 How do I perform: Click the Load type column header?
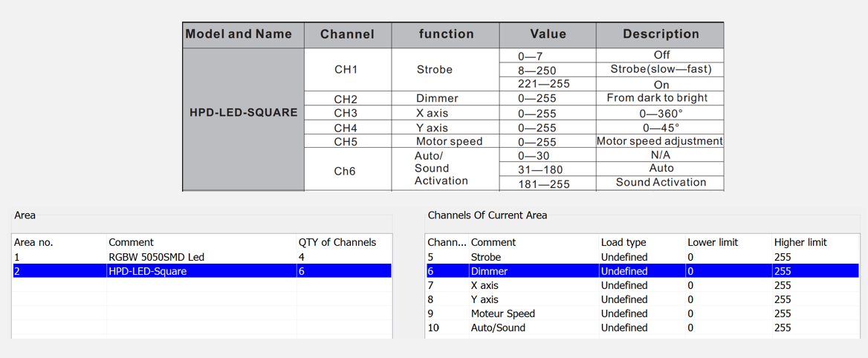642,242
